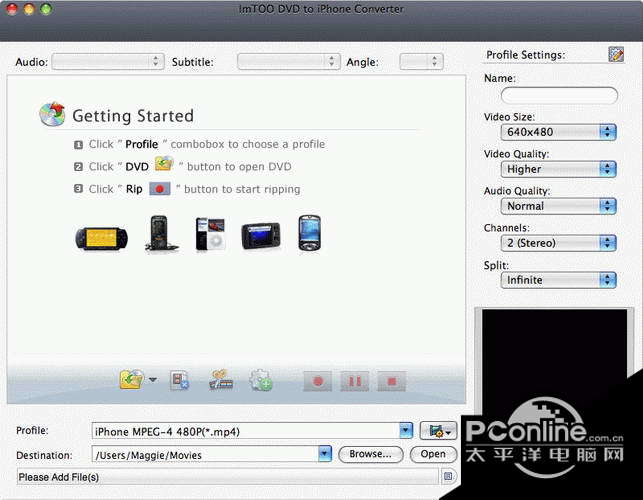Click the remove file toolbar icon
643x500 pixels.
(179, 380)
